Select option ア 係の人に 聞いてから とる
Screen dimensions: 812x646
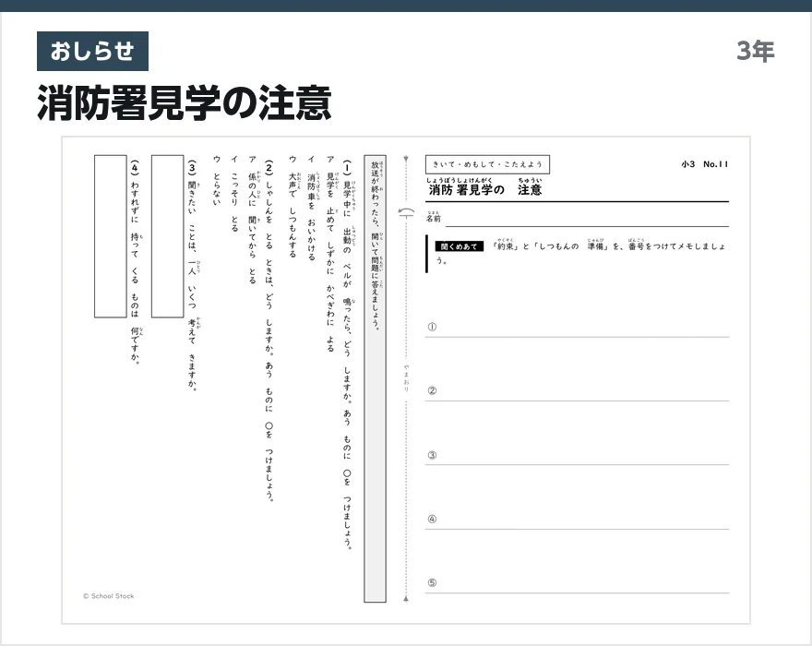point(252,220)
